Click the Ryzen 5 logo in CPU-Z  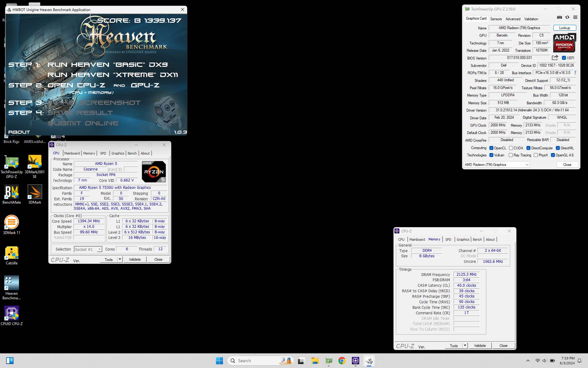(x=154, y=172)
